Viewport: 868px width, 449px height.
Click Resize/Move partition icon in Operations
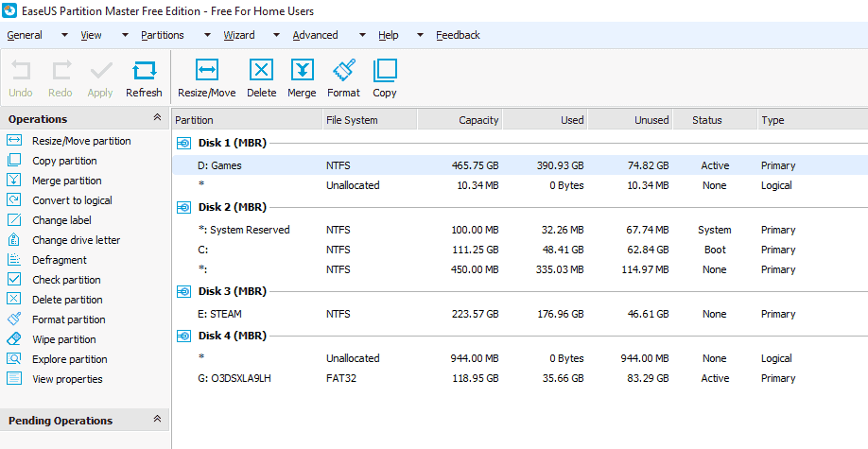(14, 141)
